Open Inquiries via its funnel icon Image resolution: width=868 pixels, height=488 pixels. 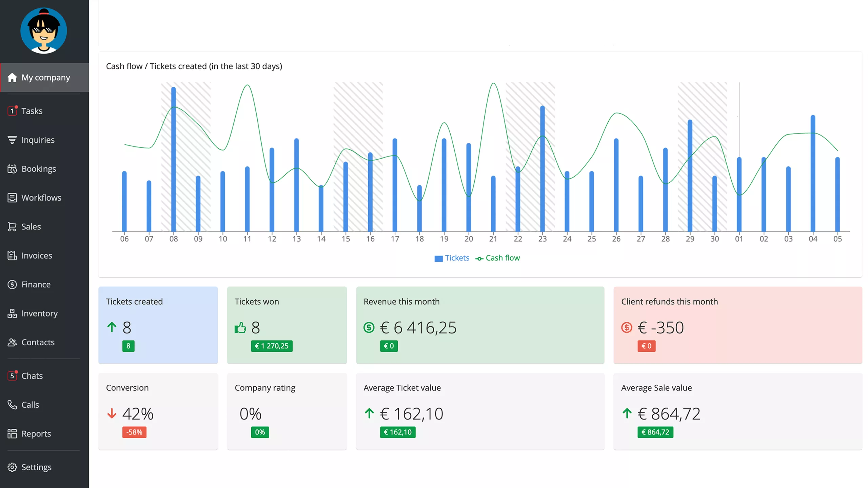[12, 140]
